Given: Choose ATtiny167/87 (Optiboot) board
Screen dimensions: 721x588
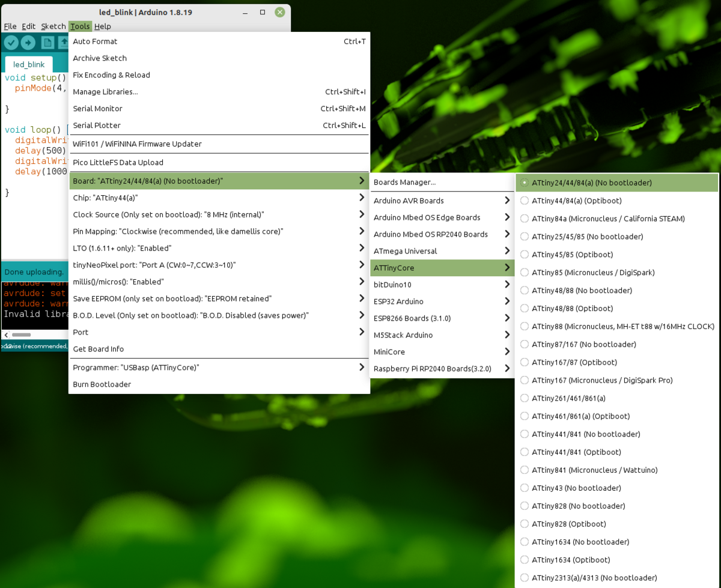Looking at the screenshot, I should click(x=617, y=362).
